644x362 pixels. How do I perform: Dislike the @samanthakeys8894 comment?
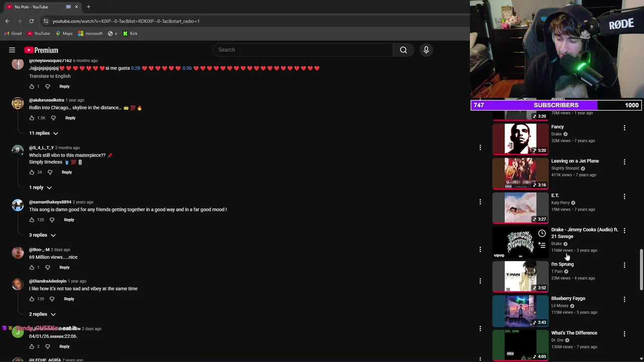(52, 220)
